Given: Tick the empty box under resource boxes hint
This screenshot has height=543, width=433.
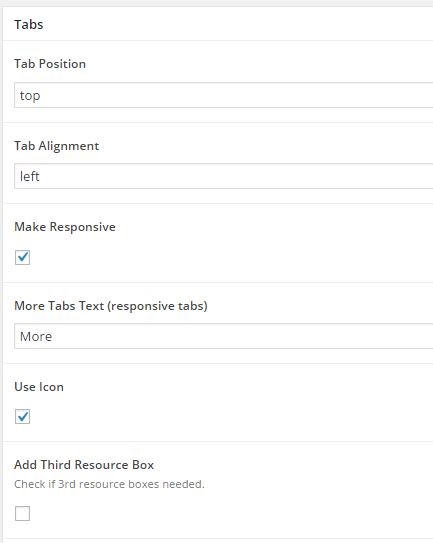Looking at the screenshot, I should click(x=23, y=513).
